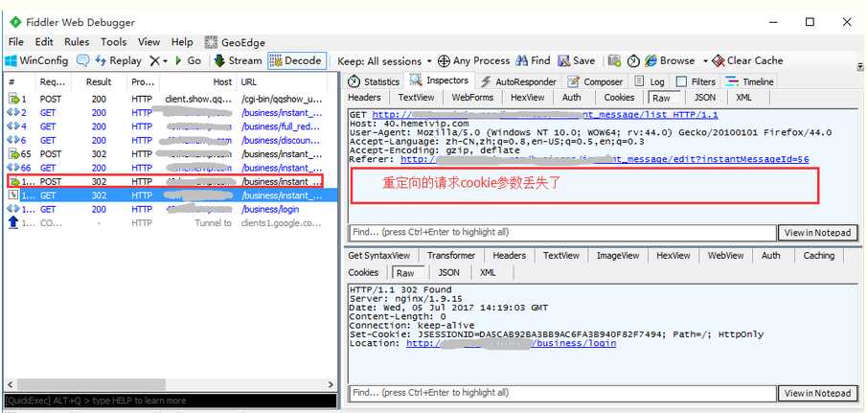The height and width of the screenshot is (413, 868).
Task: Click the screenshot camera toolbar icon
Action: pos(614,61)
